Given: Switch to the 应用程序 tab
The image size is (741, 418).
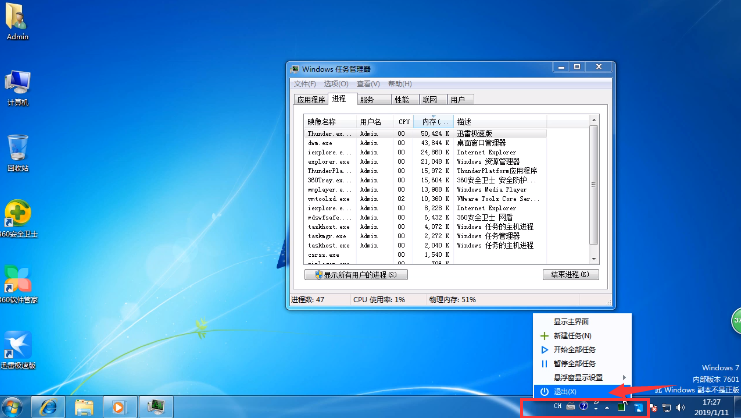Looking at the screenshot, I should point(310,100).
